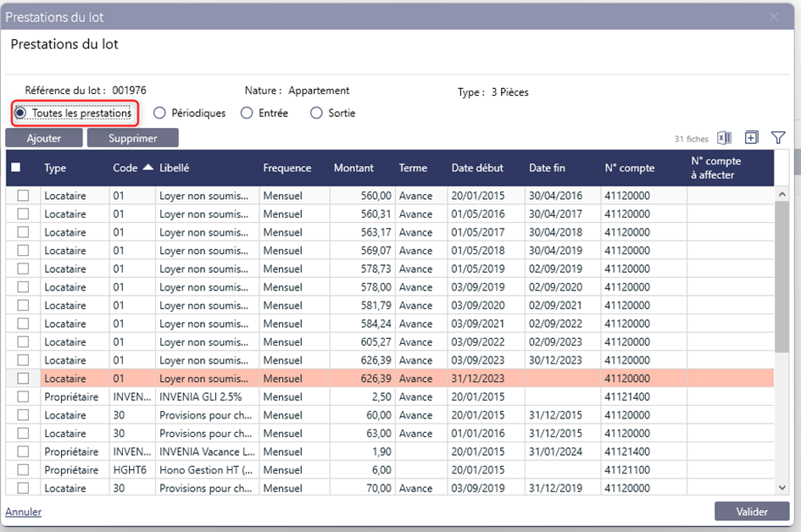This screenshot has height=532, width=801.
Task: Choose the Sortie radio option
Action: [x=316, y=113]
